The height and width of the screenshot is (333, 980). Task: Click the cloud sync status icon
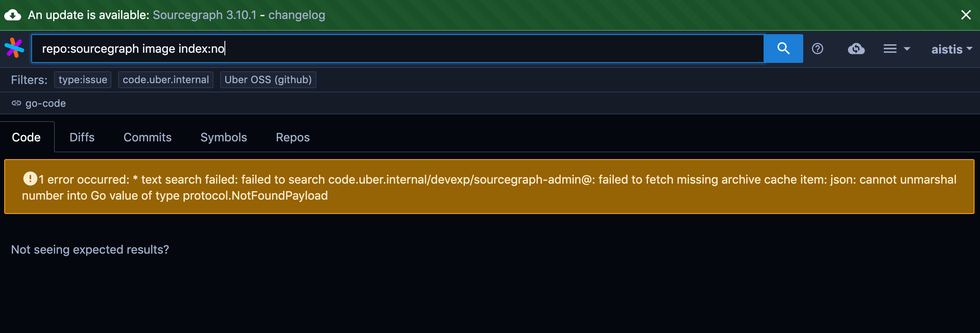point(856,49)
